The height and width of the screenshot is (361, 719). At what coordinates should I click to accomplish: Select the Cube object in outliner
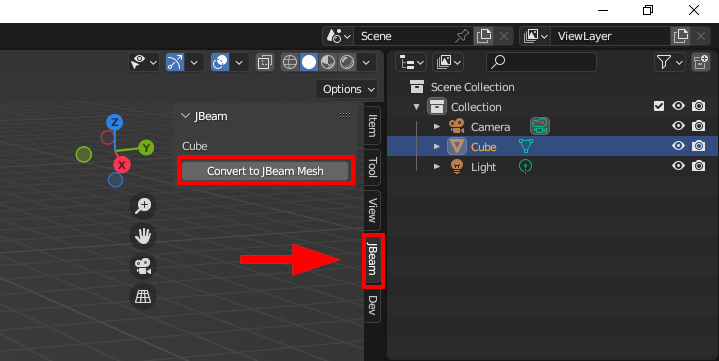tap(483, 147)
